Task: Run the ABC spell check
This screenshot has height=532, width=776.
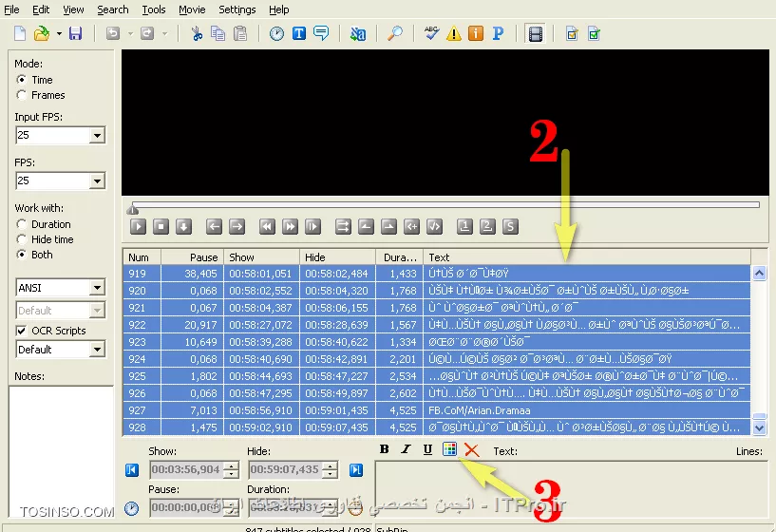Action: (x=431, y=33)
